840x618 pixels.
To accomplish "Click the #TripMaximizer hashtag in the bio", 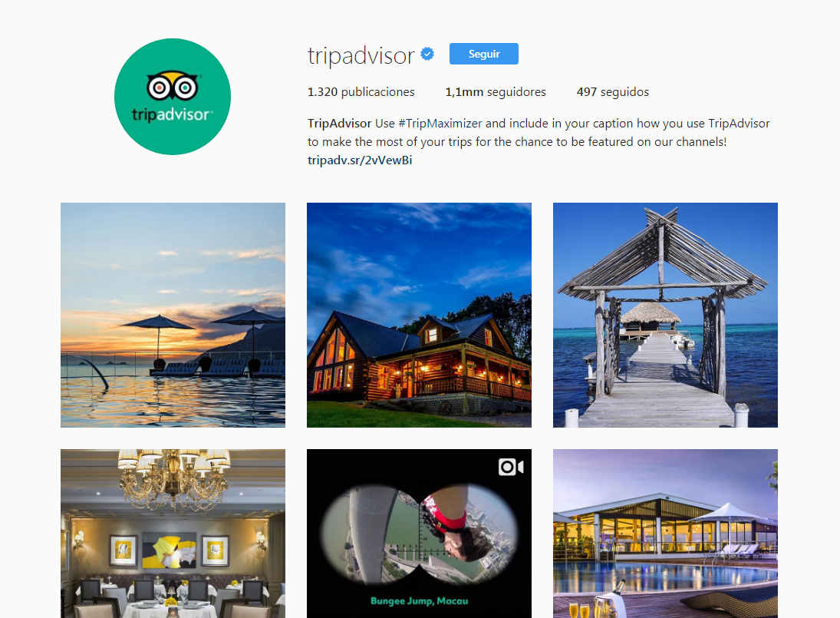I will (x=440, y=124).
